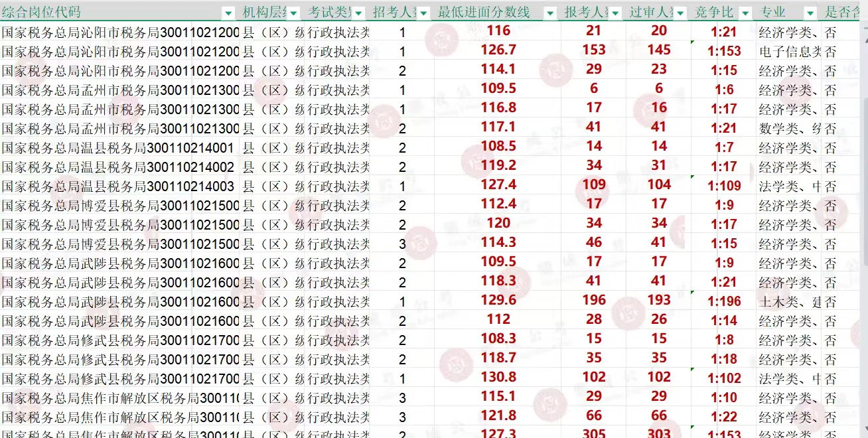Select the 综合岗位代码 header cell text

pyautogui.click(x=41, y=13)
